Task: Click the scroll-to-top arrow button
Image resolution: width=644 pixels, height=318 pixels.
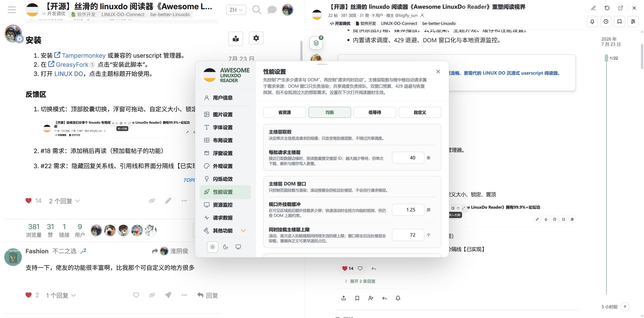Action: click(x=625, y=306)
